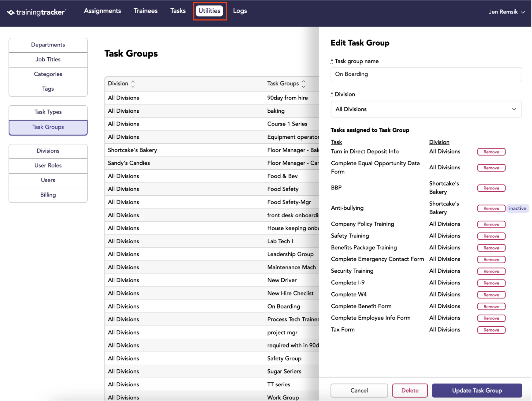This screenshot has width=532, height=401.
Task: Open the Logs tab
Action: (x=240, y=11)
